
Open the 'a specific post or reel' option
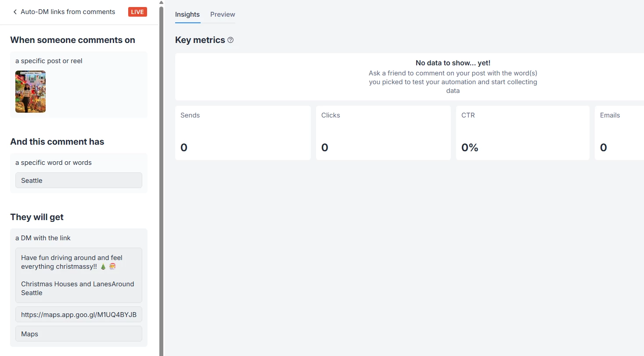click(49, 61)
